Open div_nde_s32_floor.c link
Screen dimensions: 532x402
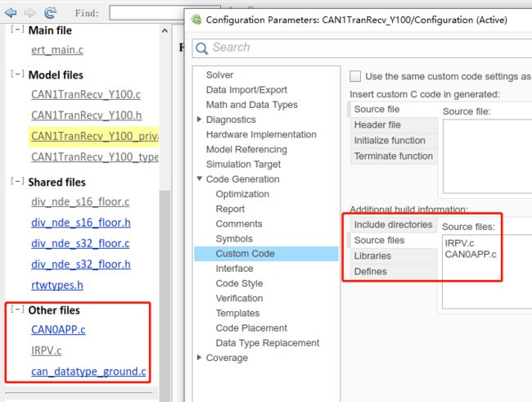pyautogui.click(x=80, y=243)
